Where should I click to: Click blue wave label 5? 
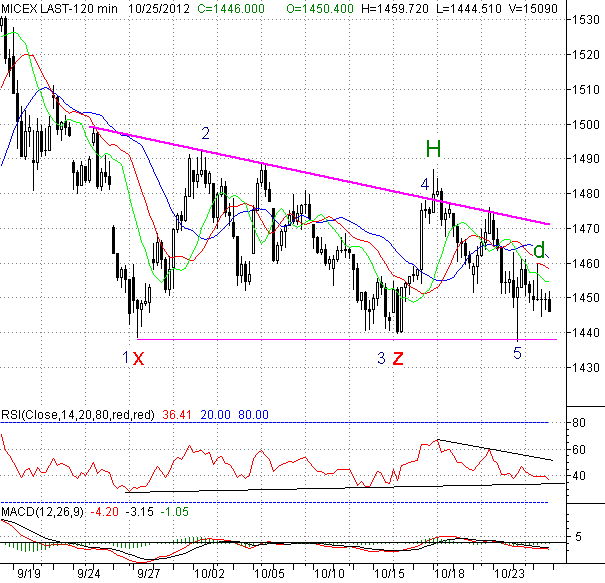point(517,353)
